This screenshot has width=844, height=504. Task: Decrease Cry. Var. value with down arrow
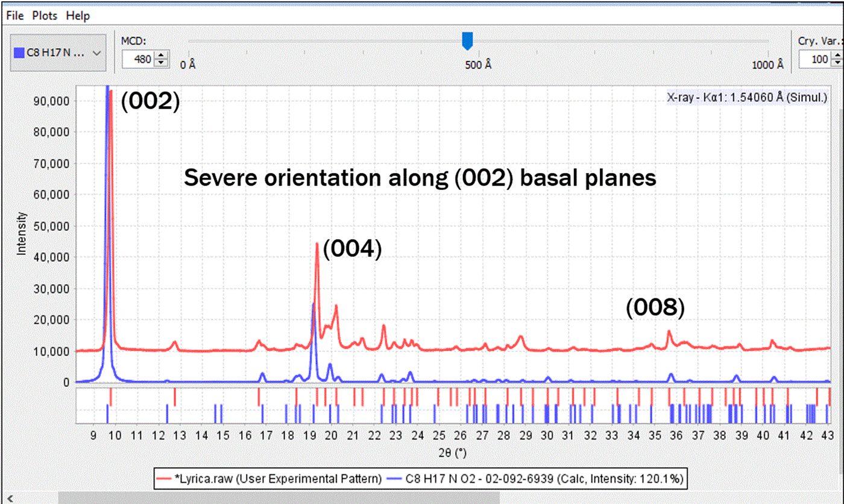pos(836,63)
